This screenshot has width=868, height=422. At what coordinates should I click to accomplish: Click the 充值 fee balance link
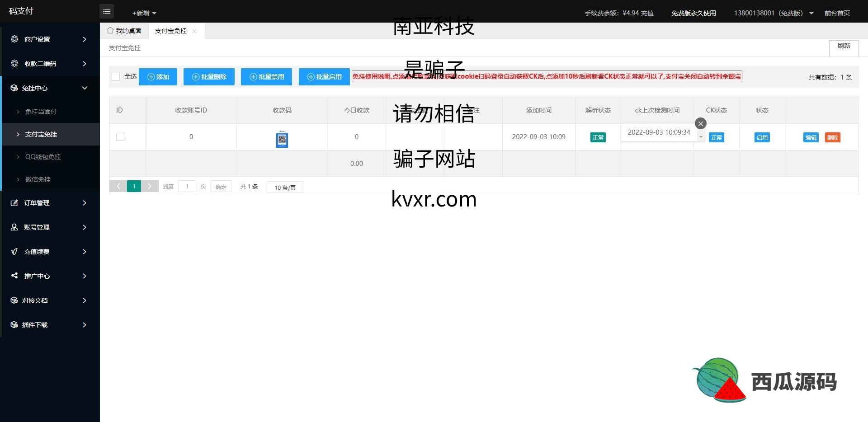[x=647, y=13]
